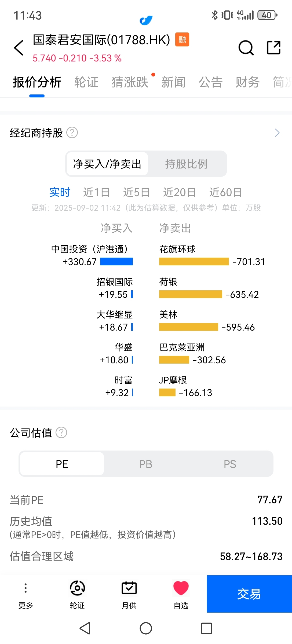The image size is (292, 644).
Task: Tap the back arrow icon
Action: tap(19, 48)
